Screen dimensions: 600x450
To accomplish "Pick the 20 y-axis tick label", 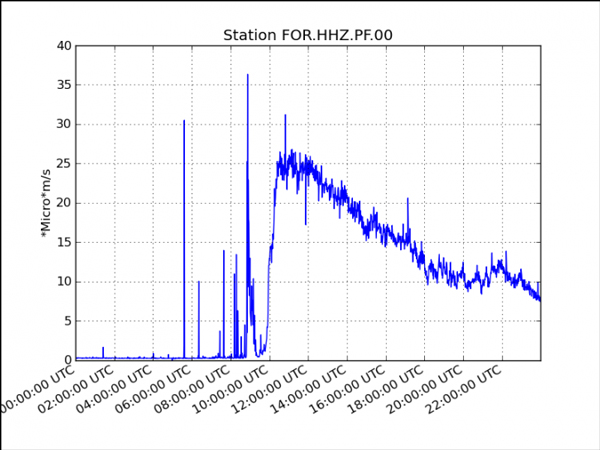I will [x=63, y=203].
